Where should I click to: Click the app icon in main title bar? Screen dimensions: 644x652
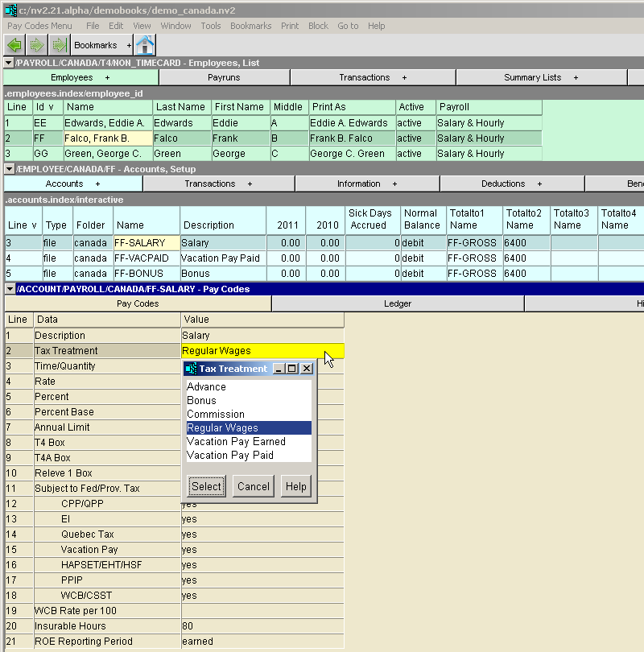[10, 10]
